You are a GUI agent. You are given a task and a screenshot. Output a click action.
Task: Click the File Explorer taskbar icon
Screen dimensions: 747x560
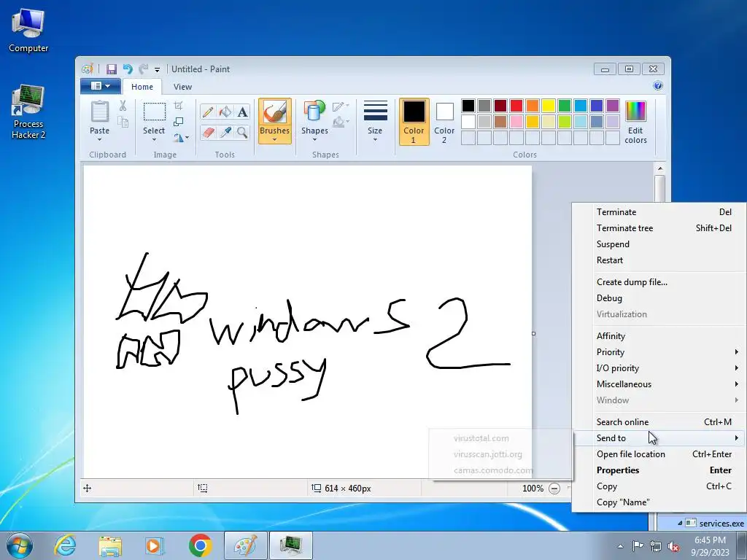point(109,545)
